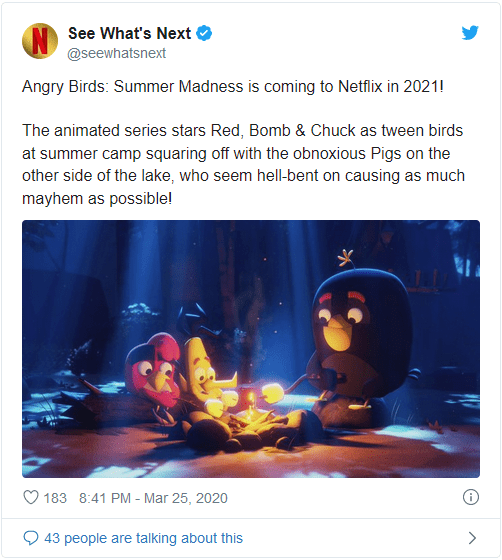Expand conversation with right chevron arrow
Image resolution: width=502 pixels, height=560 pixels.
[472, 538]
